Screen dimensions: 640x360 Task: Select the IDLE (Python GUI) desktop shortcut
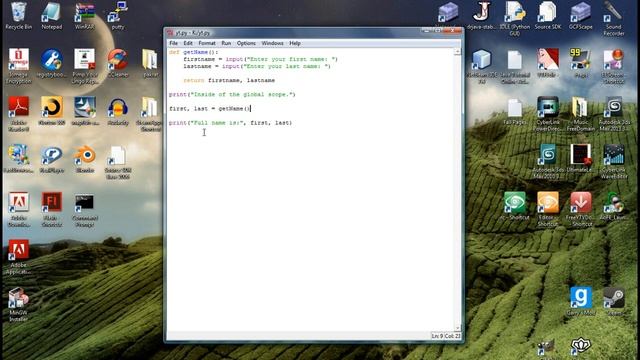515,19
